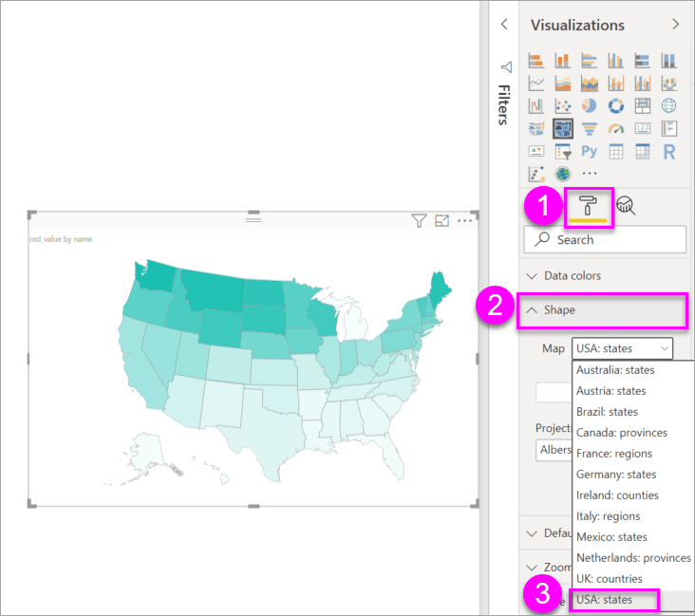
Task: Choose Ireland: counties from list
Action: point(617,495)
